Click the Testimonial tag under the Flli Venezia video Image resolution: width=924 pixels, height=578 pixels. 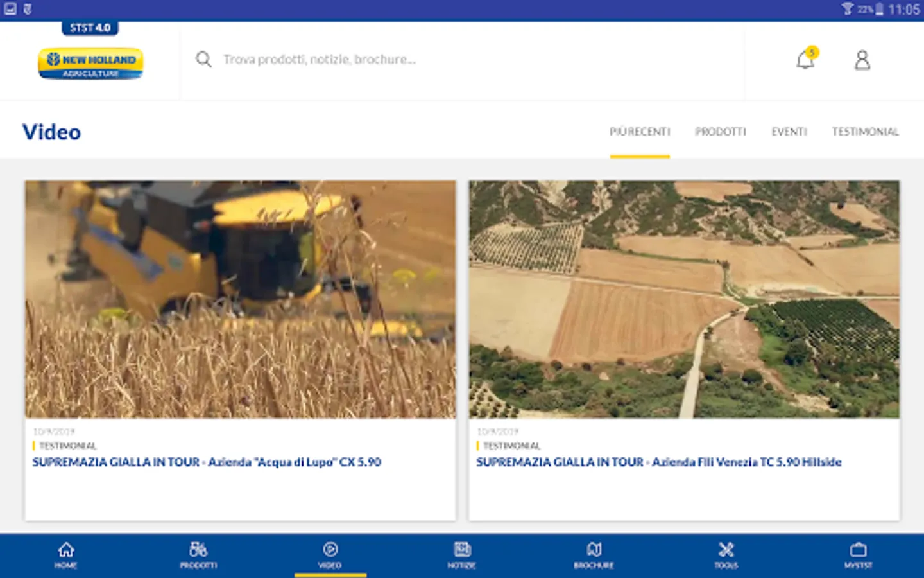[x=511, y=446]
